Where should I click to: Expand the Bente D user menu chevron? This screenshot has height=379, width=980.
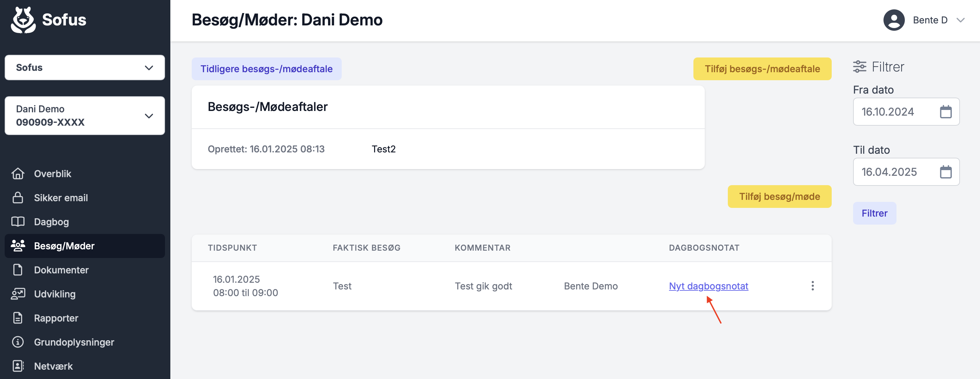(961, 20)
